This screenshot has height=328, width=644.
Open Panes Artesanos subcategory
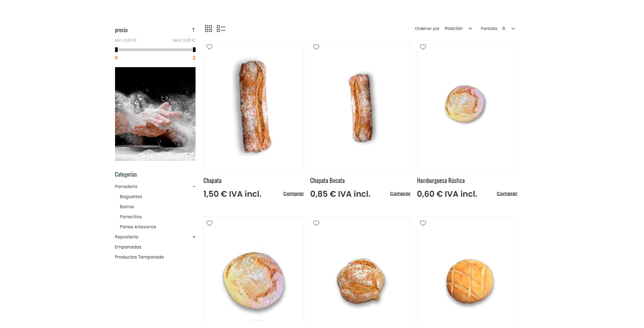[x=138, y=227]
